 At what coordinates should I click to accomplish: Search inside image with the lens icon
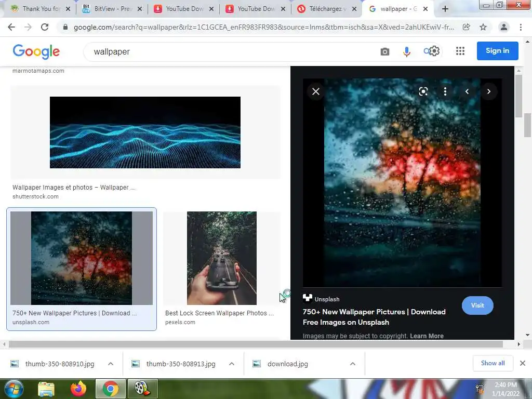[423, 91]
